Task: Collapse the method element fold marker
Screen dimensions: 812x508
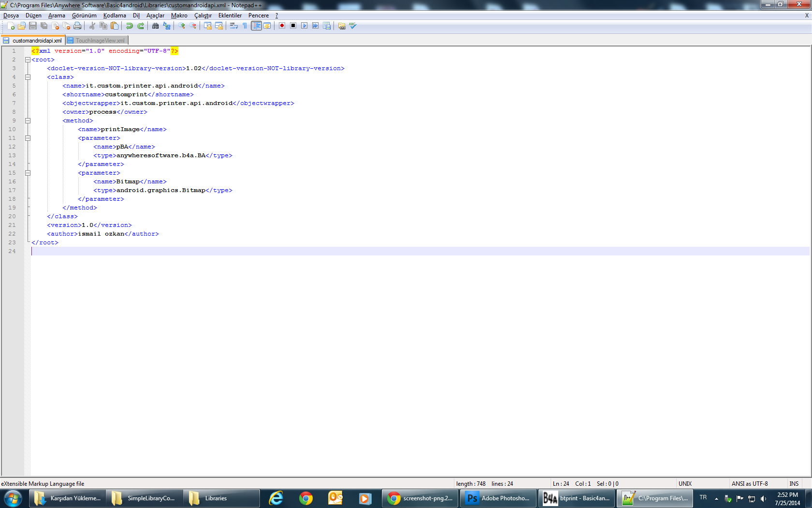Action: (x=28, y=121)
